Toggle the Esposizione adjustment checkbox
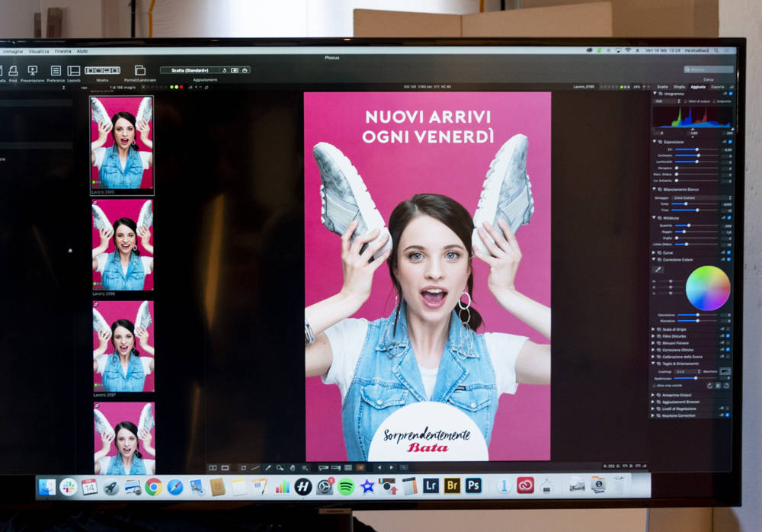762x532 pixels. point(729,142)
